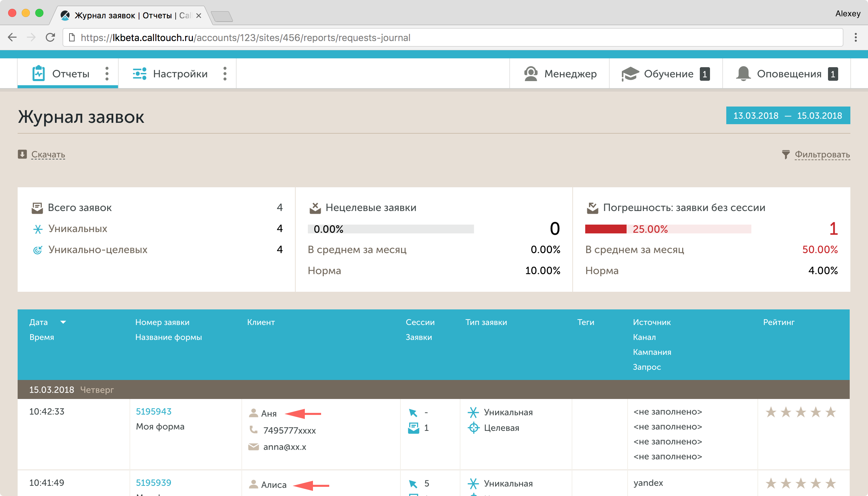Open the Отчеты three-dot menu
The image size is (868, 496).
coord(107,74)
